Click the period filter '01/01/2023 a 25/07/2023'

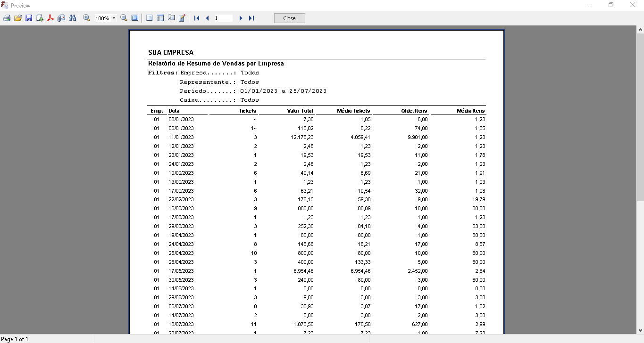(283, 91)
